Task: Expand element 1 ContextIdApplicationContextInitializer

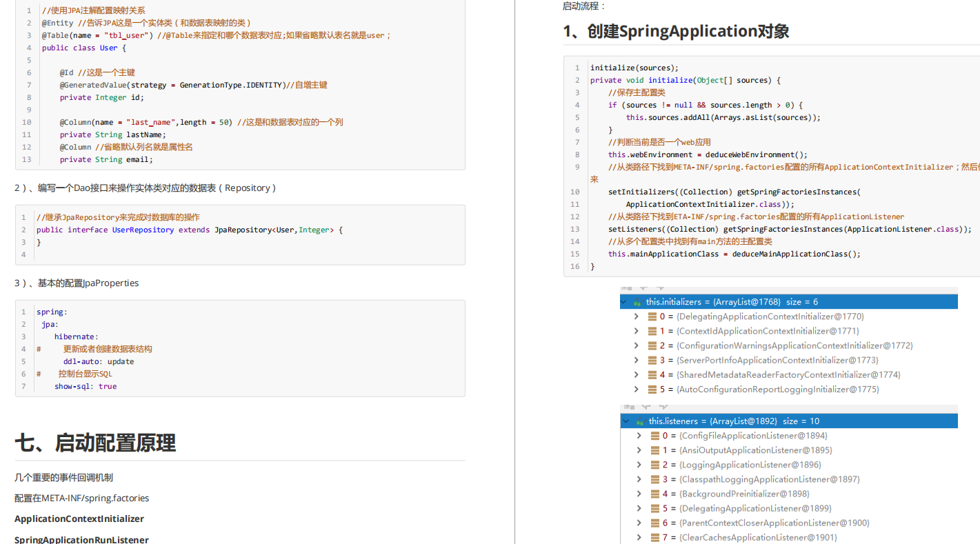Action: (637, 331)
